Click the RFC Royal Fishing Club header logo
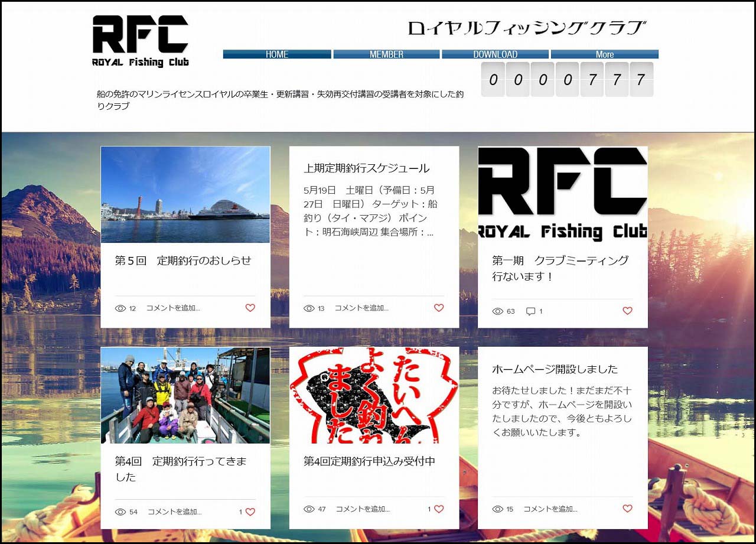The height and width of the screenshot is (544, 756). (141, 41)
